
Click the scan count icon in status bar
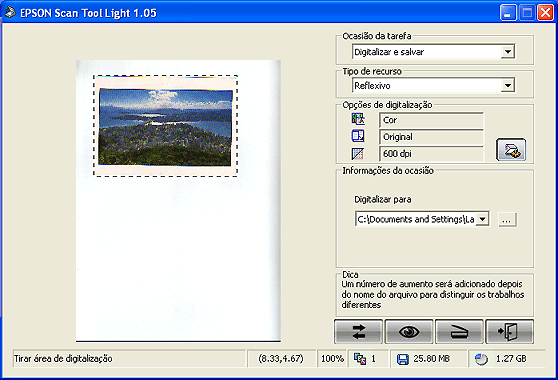(360, 359)
